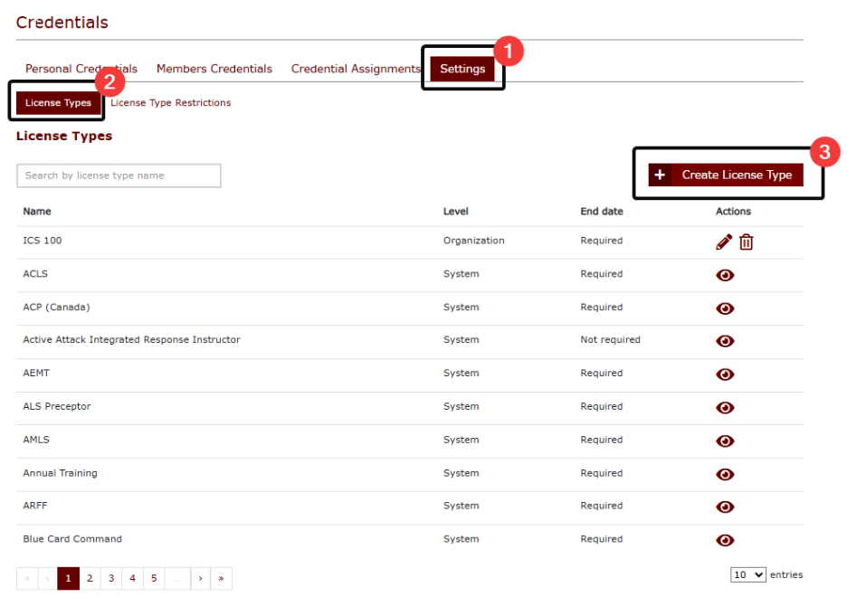View the ALS Preceptor license via the eye icon

[x=725, y=408]
